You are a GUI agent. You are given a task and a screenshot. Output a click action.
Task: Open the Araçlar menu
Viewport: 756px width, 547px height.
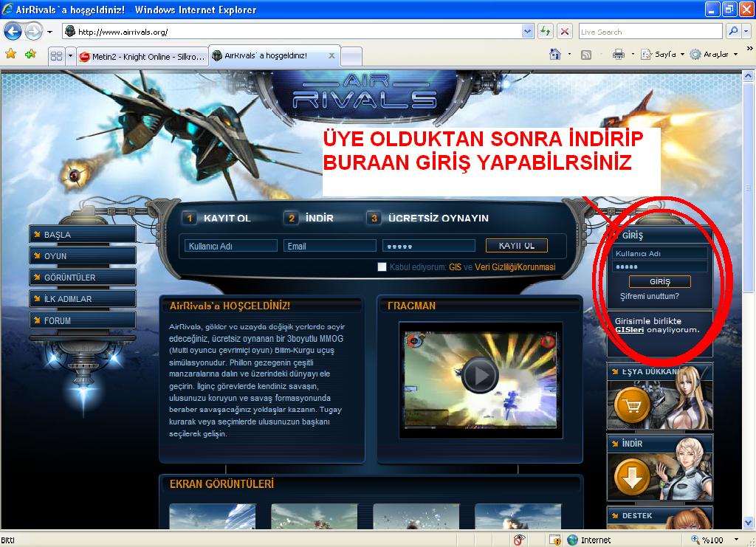pos(714,55)
